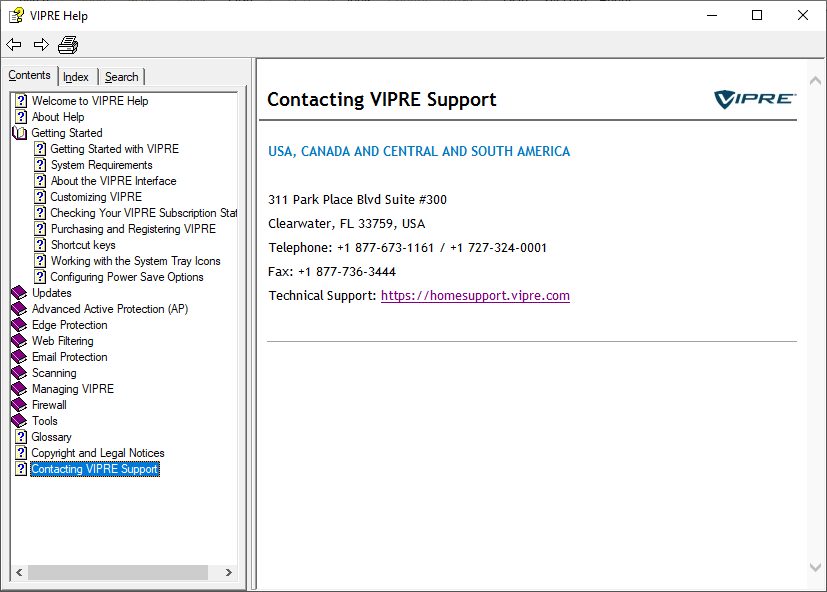Click the USA, Canada and Central America heading
827x592 pixels.
419,151
